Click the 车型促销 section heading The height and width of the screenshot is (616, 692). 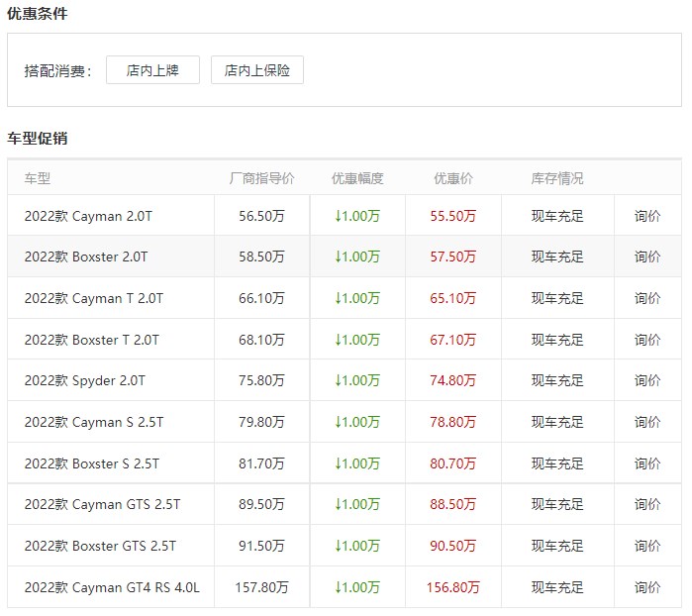pyautogui.click(x=37, y=139)
